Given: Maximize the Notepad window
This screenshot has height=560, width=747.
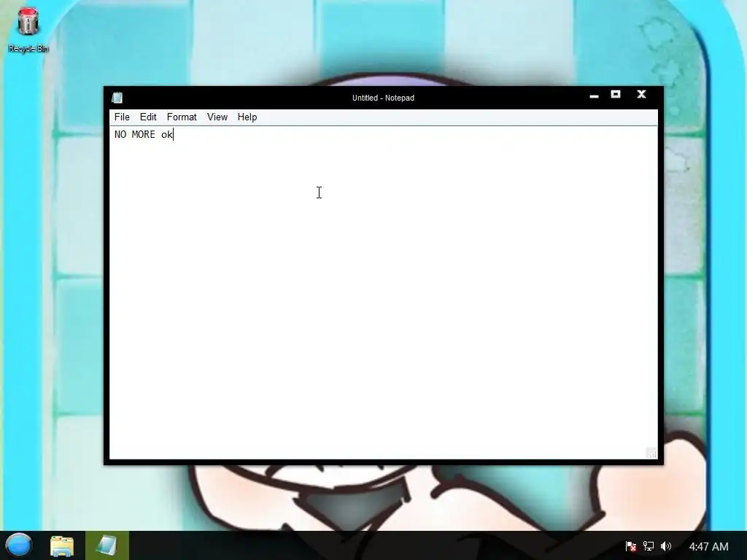Looking at the screenshot, I should pos(616,94).
